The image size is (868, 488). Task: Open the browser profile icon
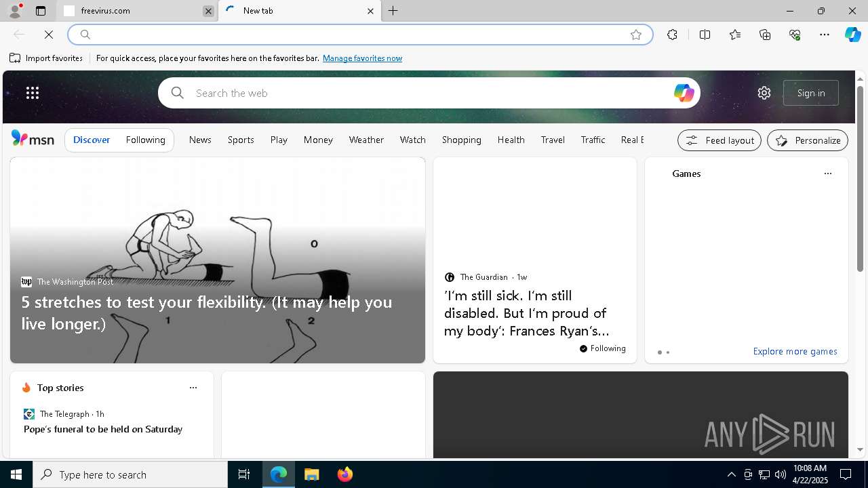[x=14, y=11]
